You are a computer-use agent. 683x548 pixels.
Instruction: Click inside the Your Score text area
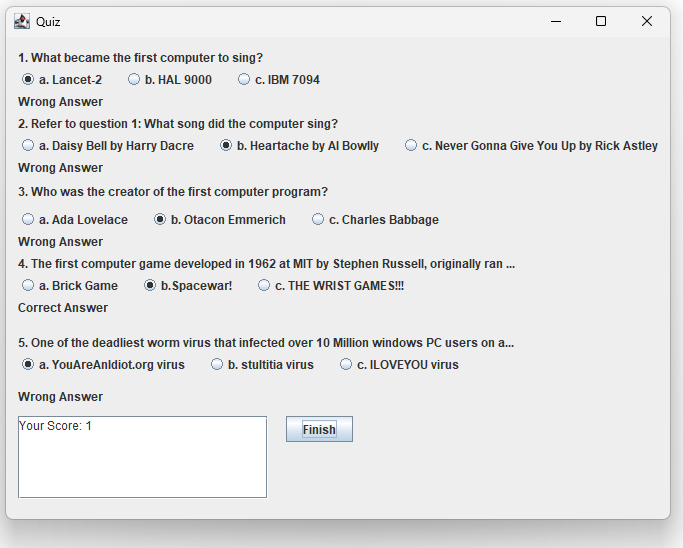(142, 457)
